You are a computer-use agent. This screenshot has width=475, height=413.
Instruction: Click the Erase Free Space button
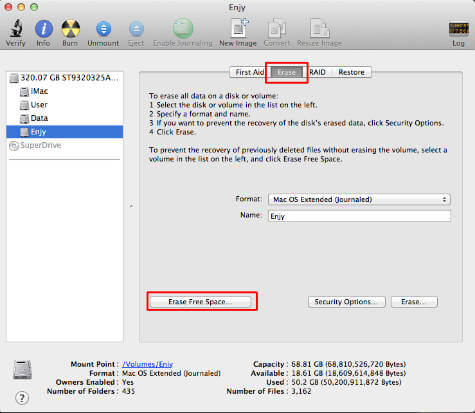(200, 302)
